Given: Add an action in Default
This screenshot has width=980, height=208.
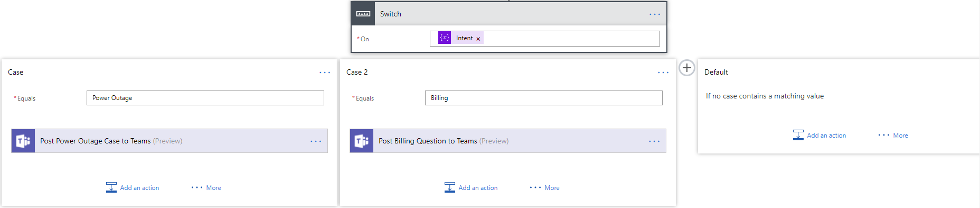Looking at the screenshot, I should [819, 135].
